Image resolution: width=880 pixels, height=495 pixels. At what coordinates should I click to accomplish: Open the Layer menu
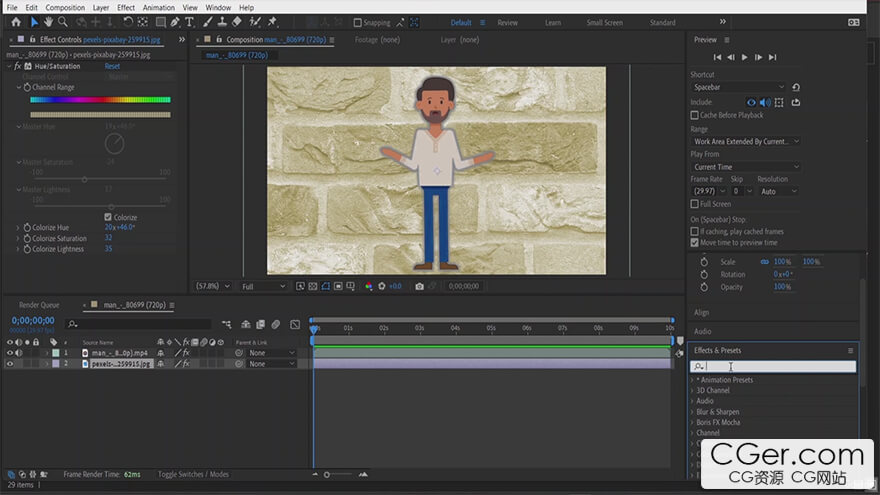(101, 7)
